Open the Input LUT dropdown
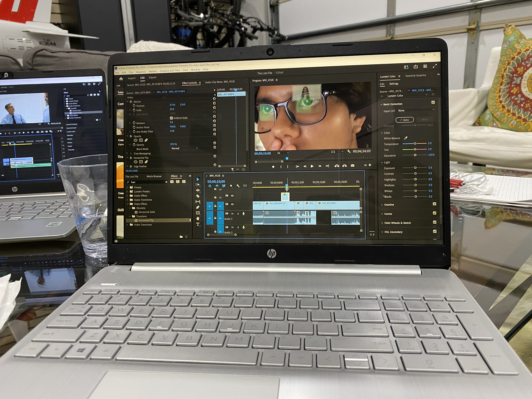Viewport: 532px width, 399px height. [416, 110]
